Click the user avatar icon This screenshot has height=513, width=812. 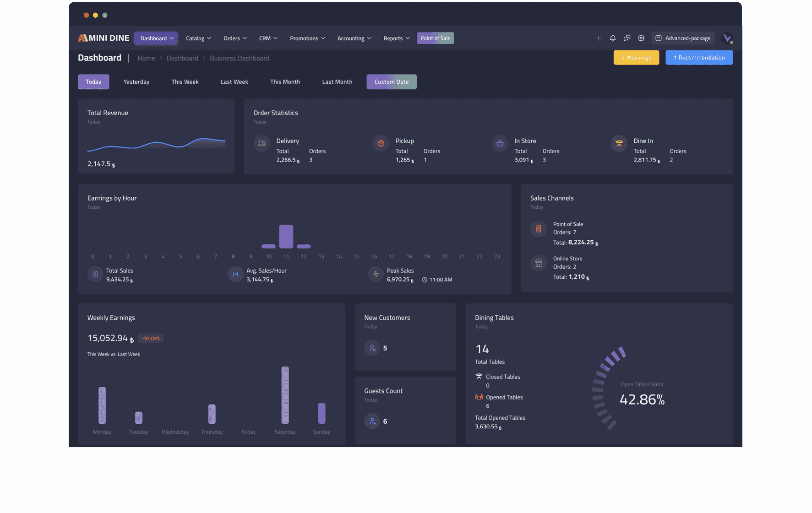coord(727,38)
